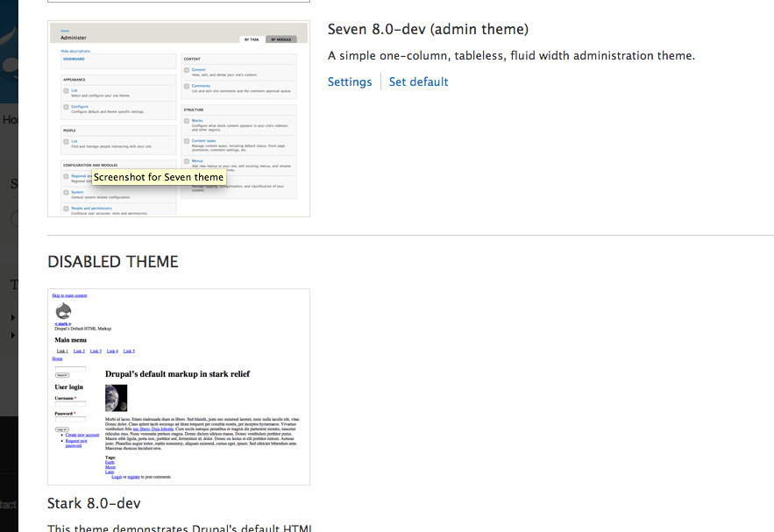Click the Search button in the Stark preview
This screenshot has width=774, height=532.
(x=61, y=374)
